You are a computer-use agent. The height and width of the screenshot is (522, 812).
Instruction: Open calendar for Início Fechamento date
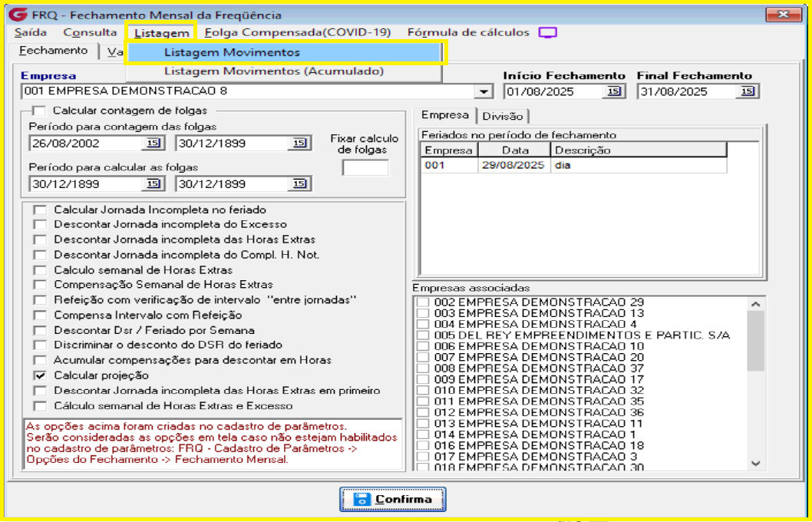[613, 91]
